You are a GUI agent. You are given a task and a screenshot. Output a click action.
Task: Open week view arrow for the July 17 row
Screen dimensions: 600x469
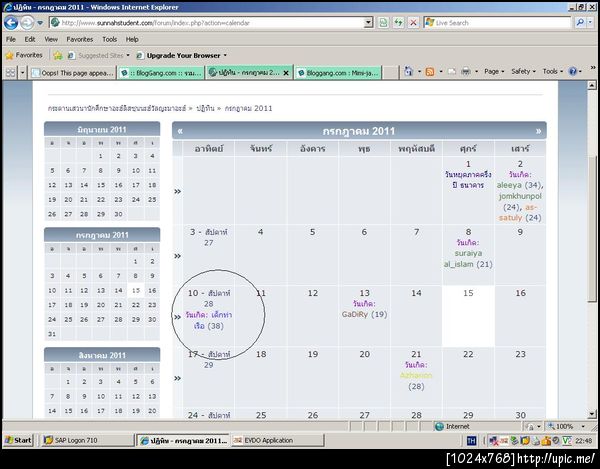click(x=177, y=378)
